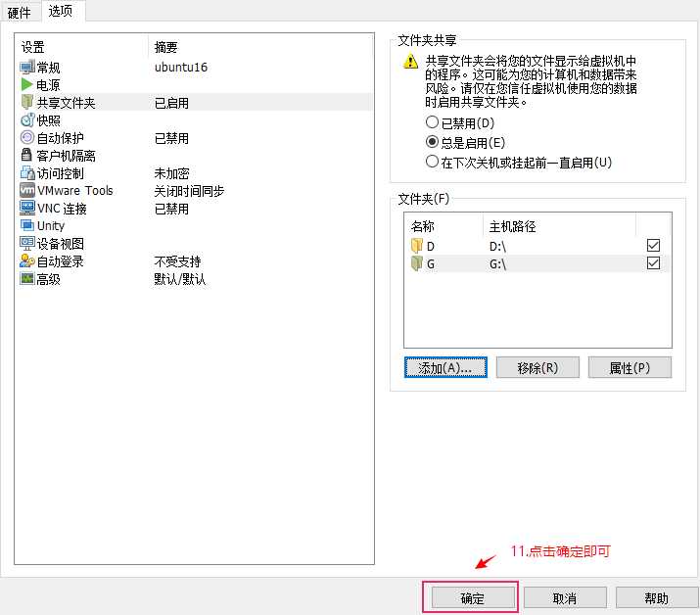Image resolution: width=700 pixels, height=615 pixels.
Task: Click the 高级 chart icon
Action: point(27,279)
